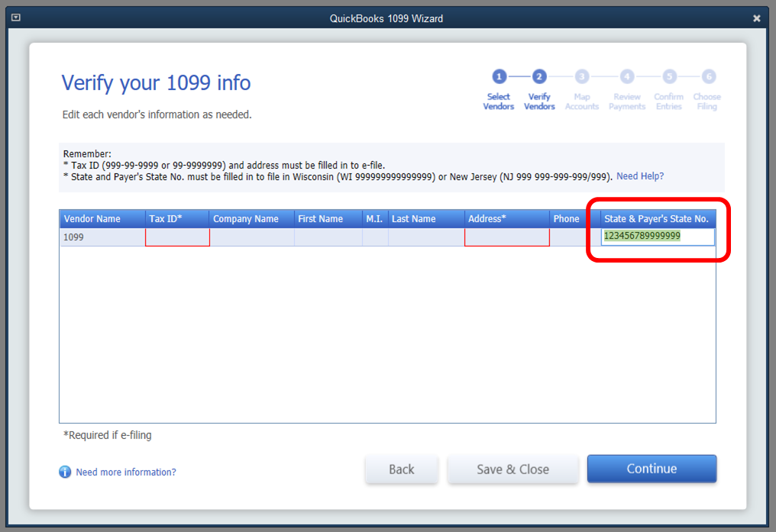The height and width of the screenshot is (532, 776).
Task: Open step 4 Review Payments
Action: click(x=626, y=90)
